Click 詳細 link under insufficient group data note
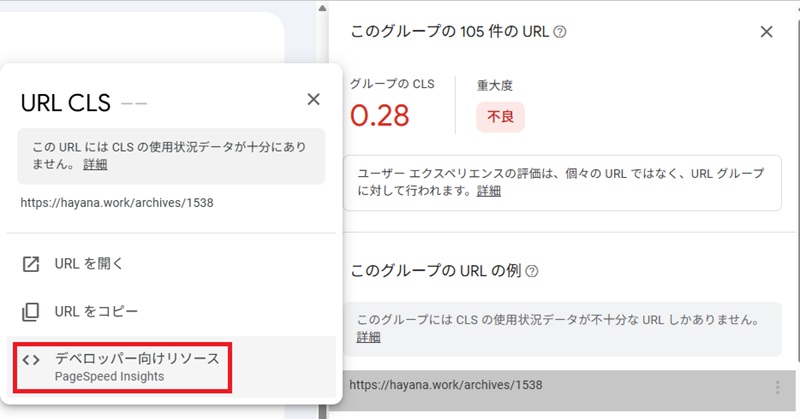Image resolution: width=800 pixels, height=419 pixels. (x=368, y=337)
